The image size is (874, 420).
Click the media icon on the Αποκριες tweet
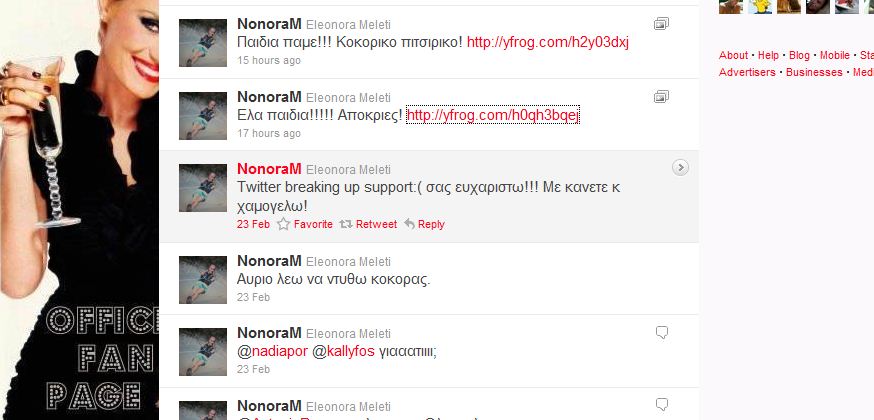[x=661, y=97]
